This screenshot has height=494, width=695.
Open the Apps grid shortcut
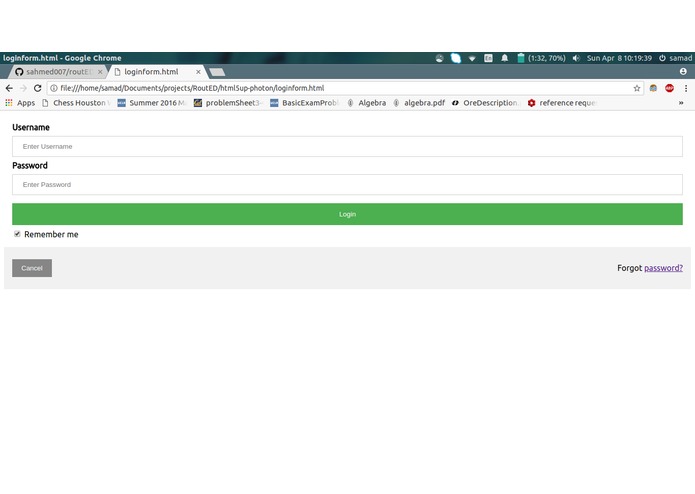pyautogui.click(x=20, y=103)
